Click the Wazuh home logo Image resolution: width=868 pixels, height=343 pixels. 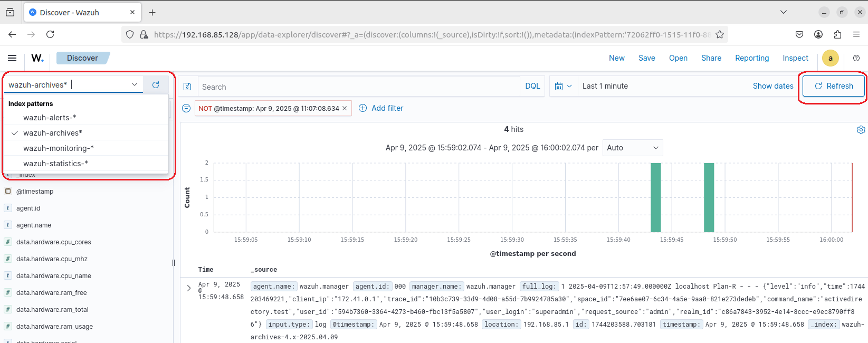click(37, 58)
